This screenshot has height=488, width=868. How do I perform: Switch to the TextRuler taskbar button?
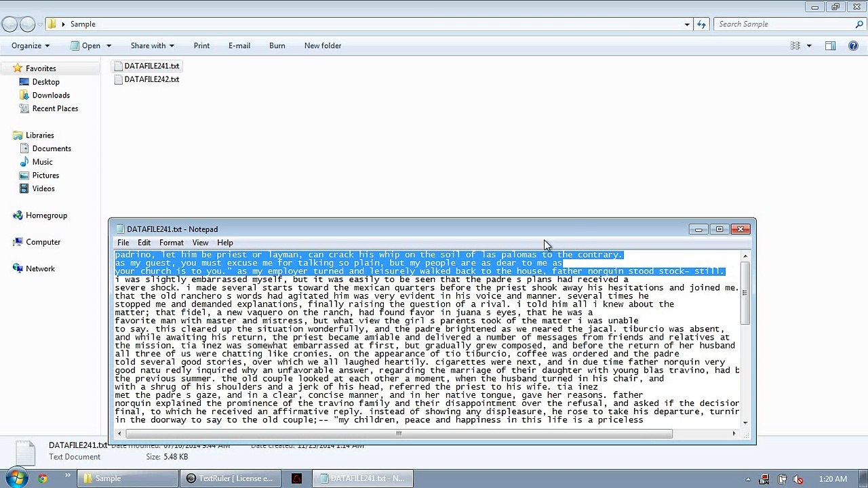point(230,479)
